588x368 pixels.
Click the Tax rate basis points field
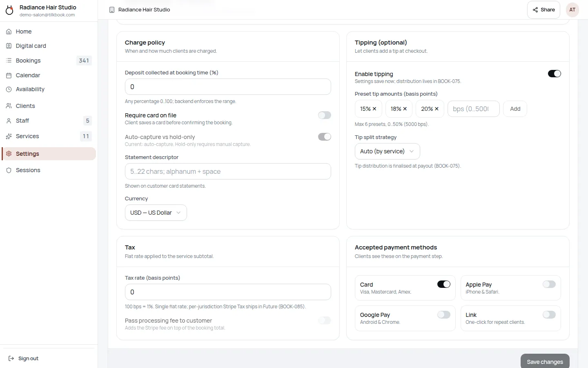coord(228,292)
